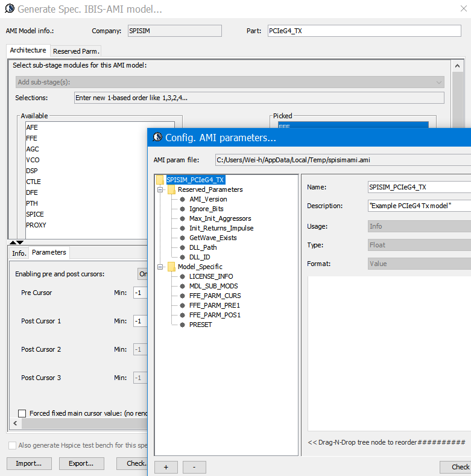The width and height of the screenshot is (471, 476).
Task: Open the Info. tab
Action: click(19, 253)
